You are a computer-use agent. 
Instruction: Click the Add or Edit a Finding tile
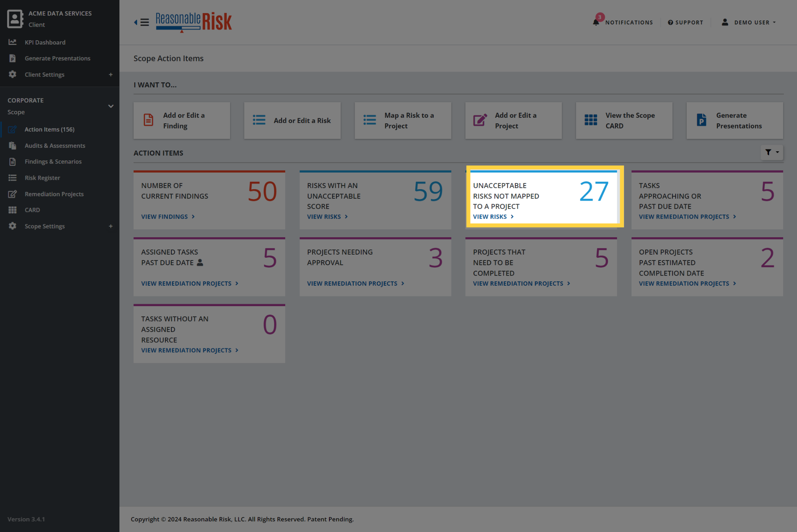tap(182, 121)
